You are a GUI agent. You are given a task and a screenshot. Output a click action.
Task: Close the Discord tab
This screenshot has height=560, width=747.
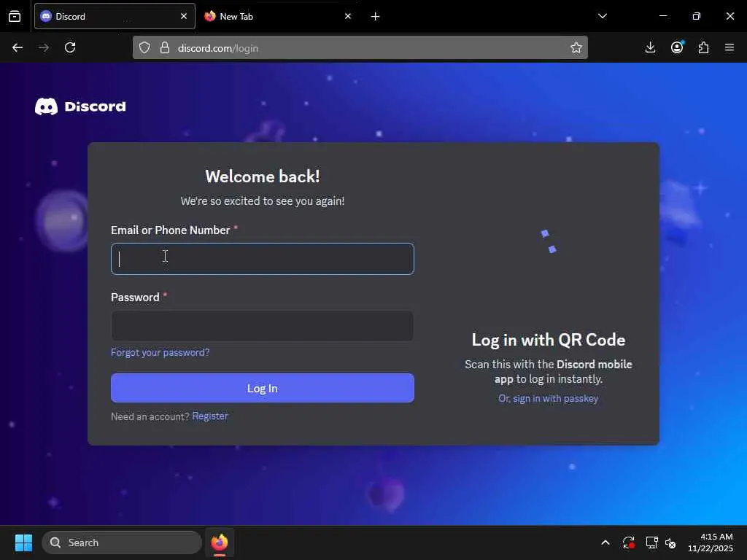184,16
